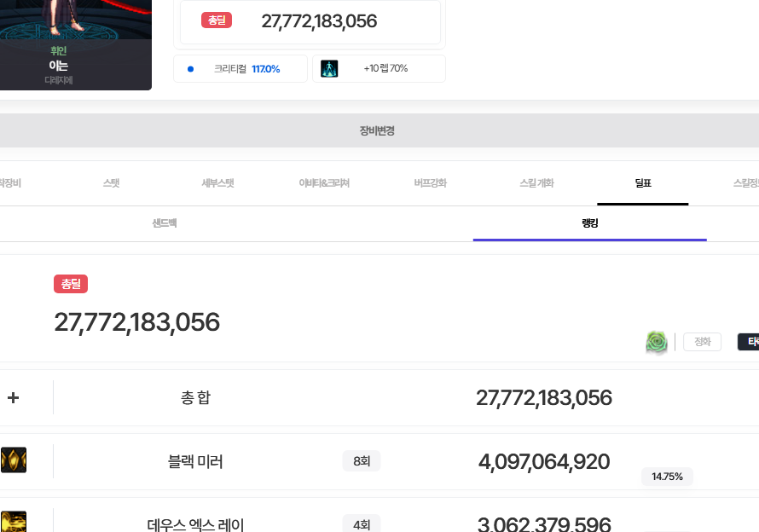Screen dimensions: 759x532
Task: Open the 스킬 개화 tab
Action: 536,183
